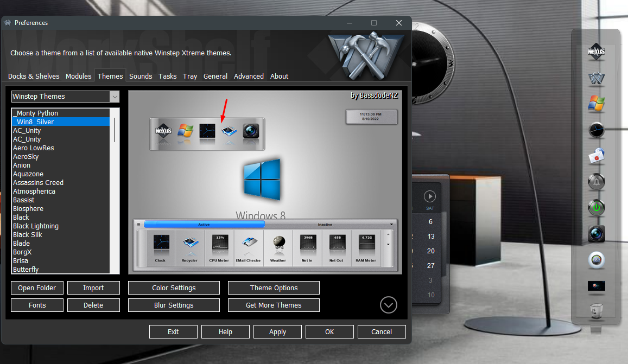Click the Color Settings button
Image resolution: width=628 pixels, height=364 pixels.
[174, 288]
